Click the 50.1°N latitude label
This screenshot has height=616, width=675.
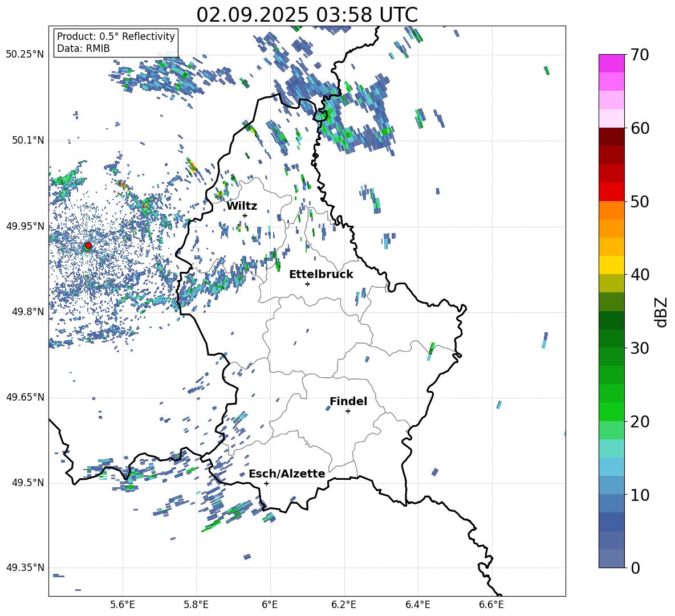28,140
